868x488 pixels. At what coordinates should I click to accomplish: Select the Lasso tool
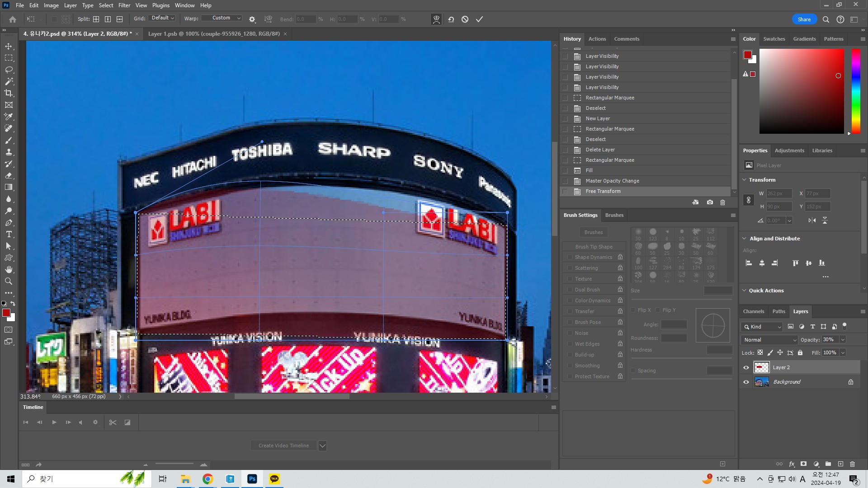[9, 70]
